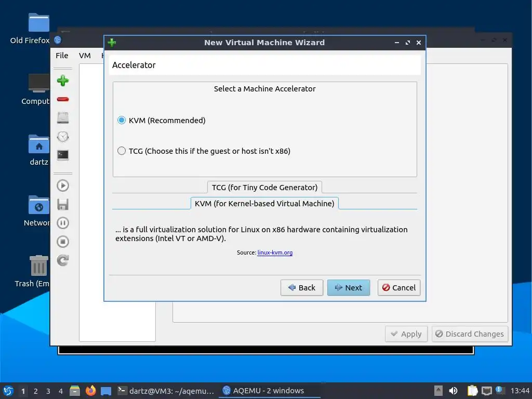Switch to KVM (for Kernel-based Virtual Machine) tab

point(264,203)
